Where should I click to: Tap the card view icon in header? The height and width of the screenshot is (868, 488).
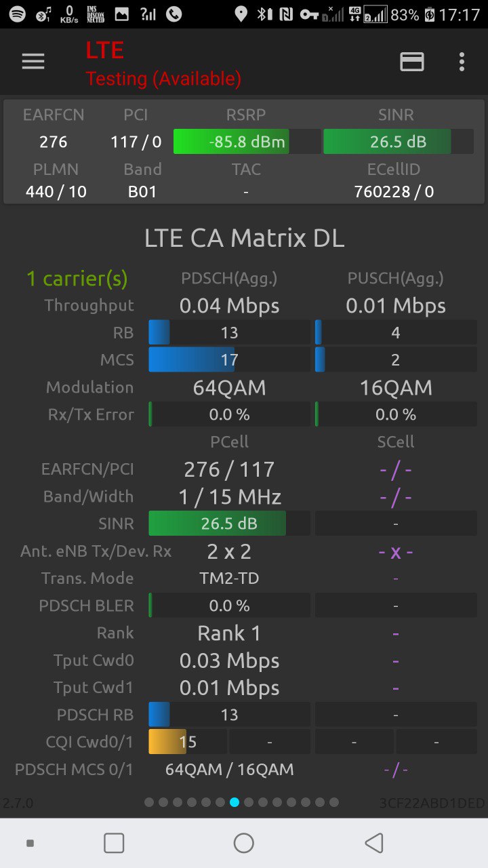click(412, 62)
